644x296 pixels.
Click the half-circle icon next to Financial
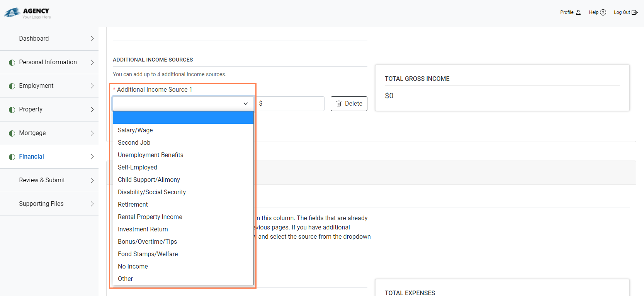coord(12,157)
